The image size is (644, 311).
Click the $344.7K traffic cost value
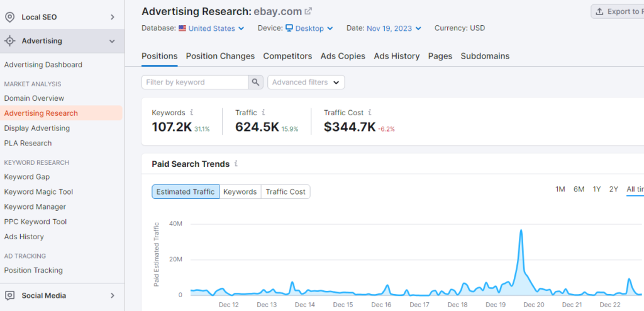[x=350, y=127]
